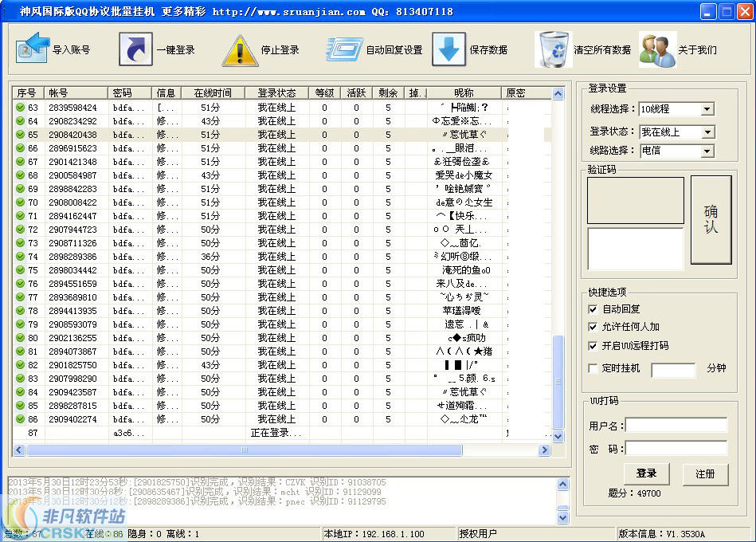The image size is (756, 542).
Task: Select the nickname 爱哭de小魔女
Action: [464, 175]
